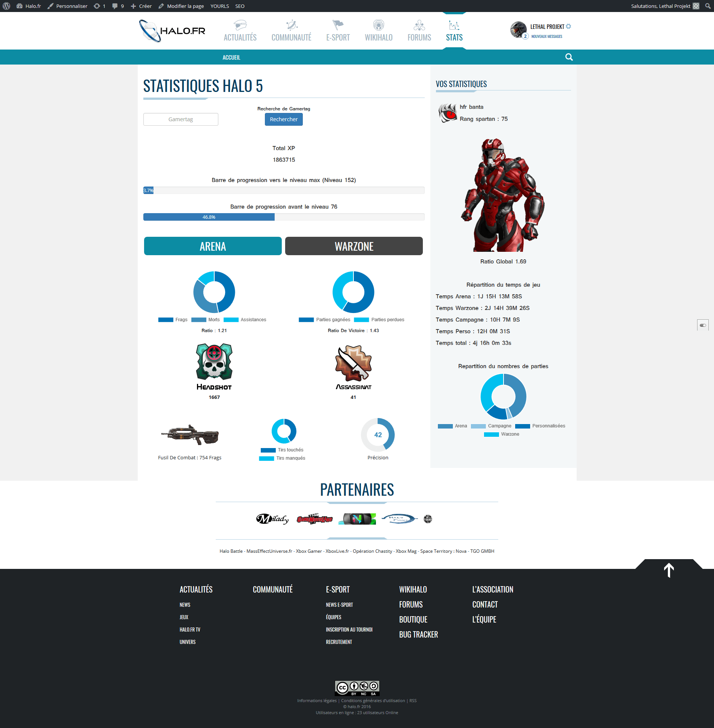
Task: Click the small round partner logo
Action: (x=428, y=519)
